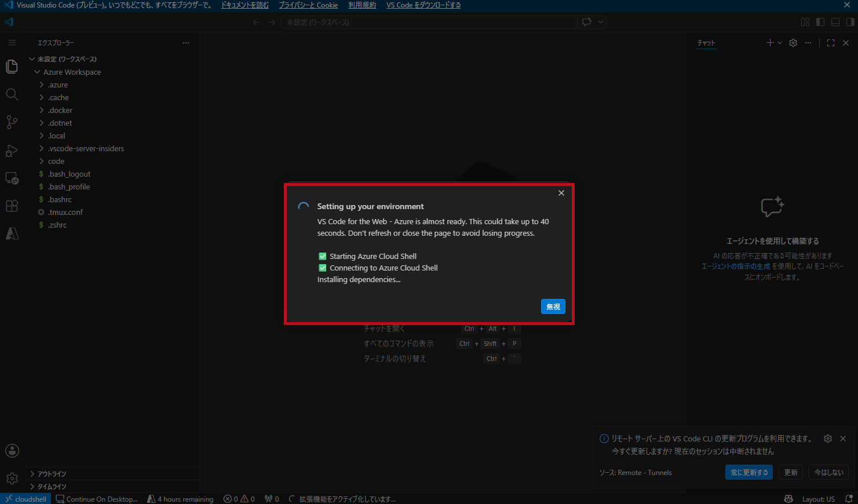This screenshot has height=504, width=858.
Task: Open the Source Control view icon
Action: pos(12,122)
